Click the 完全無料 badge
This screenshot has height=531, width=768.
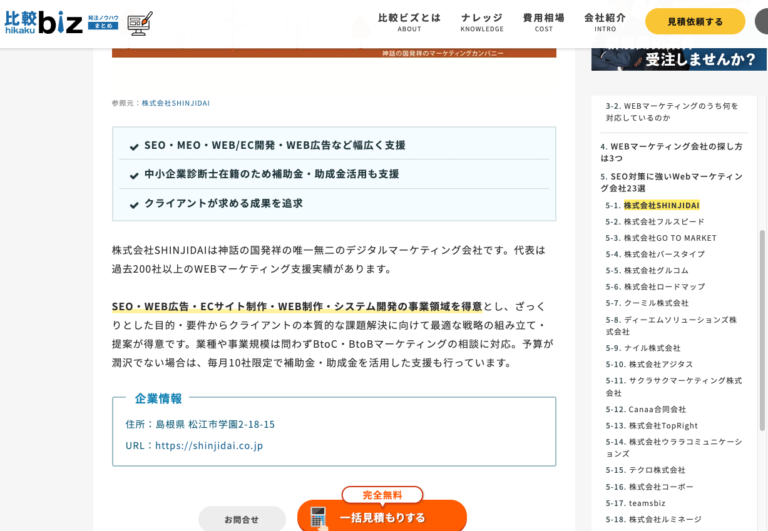(x=383, y=495)
